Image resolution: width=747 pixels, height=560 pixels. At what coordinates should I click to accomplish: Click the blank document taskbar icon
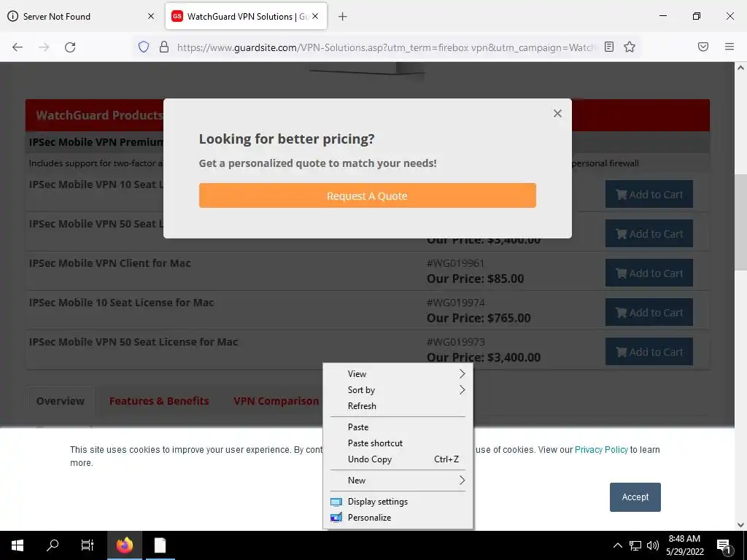point(160,545)
